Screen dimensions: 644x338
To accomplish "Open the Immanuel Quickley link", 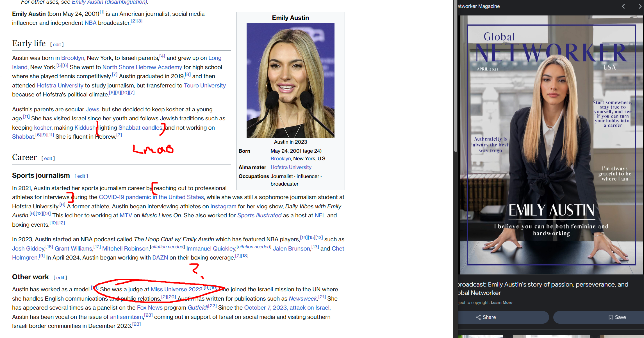I will tap(211, 249).
